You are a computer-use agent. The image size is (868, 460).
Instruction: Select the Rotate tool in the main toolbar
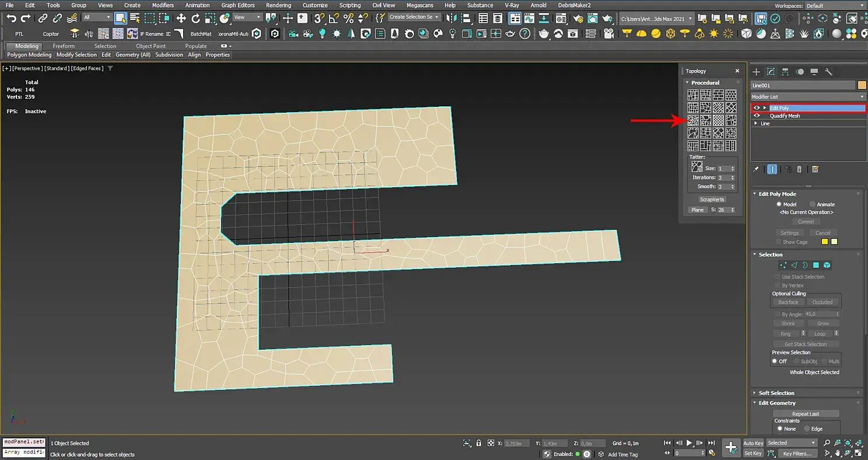(x=195, y=18)
